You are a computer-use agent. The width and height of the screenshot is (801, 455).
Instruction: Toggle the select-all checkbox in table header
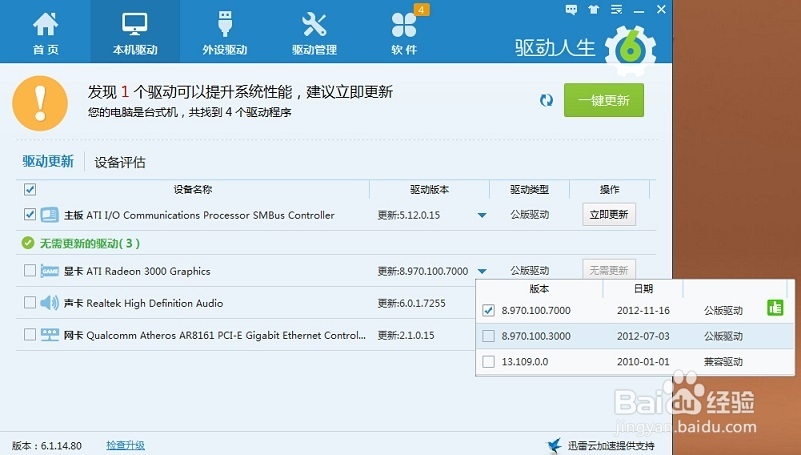pos(30,190)
